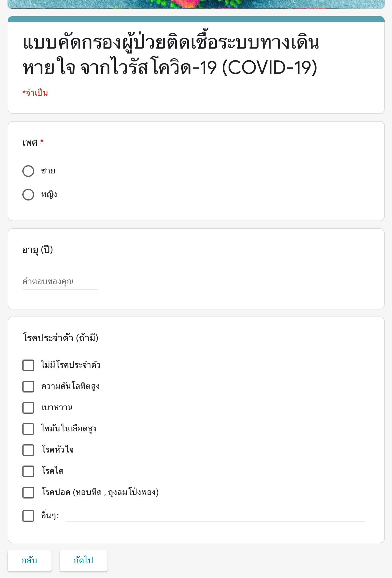The image size is (392, 578).
Task: Check โรคปอด (หอบหืด, ถุงลมโป่งพอง) checkbox
Action: (28, 493)
